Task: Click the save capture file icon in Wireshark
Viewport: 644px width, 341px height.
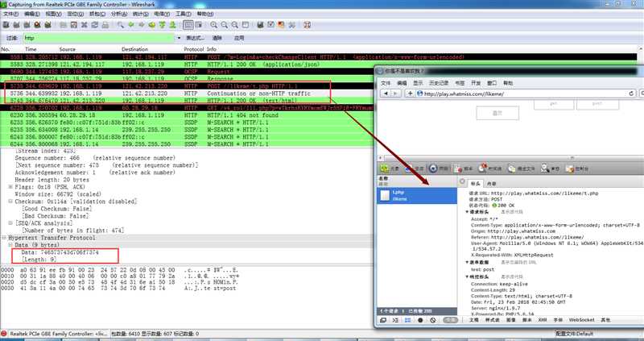Action: coord(74,25)
